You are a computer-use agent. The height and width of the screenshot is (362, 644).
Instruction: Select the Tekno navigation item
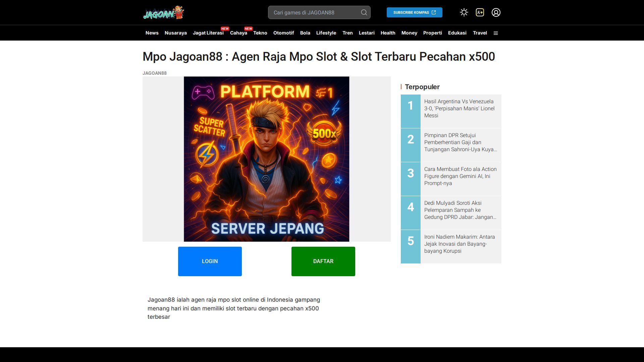[x=260, y=33]
